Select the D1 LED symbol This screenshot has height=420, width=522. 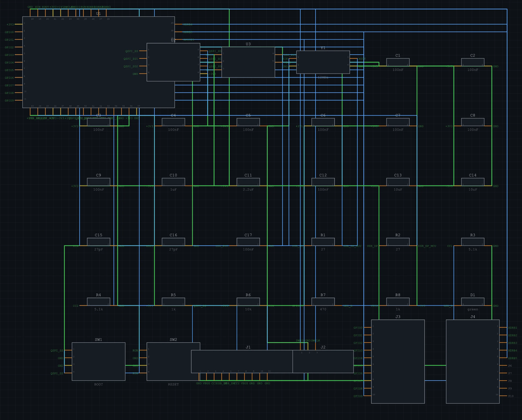473,302
